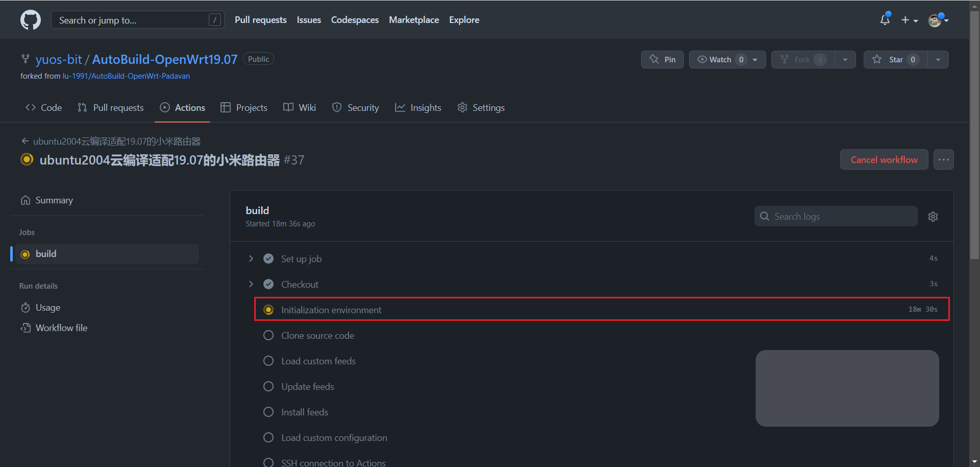The width and height of the screenshot is (980, 467).
Task: Open the repository Settings tab
Action: 481,108
